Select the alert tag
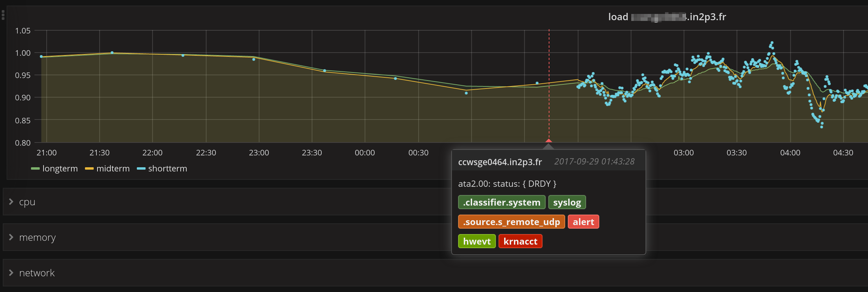868x292 pixels. point(583,222)
